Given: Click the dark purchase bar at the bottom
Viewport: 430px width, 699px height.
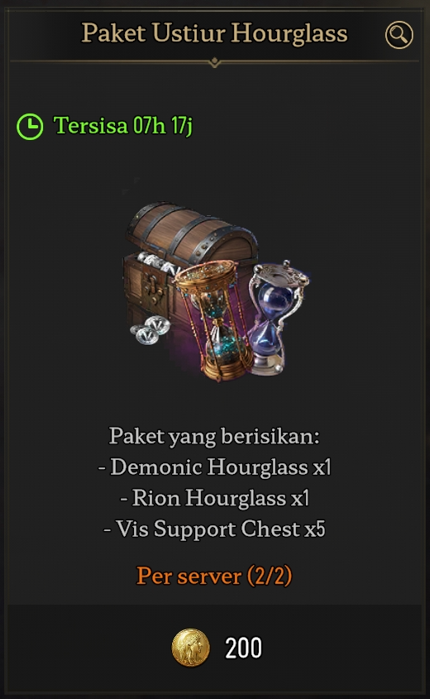Looking at the screenshot, I should pyautogui.click(x=214, y=648).
